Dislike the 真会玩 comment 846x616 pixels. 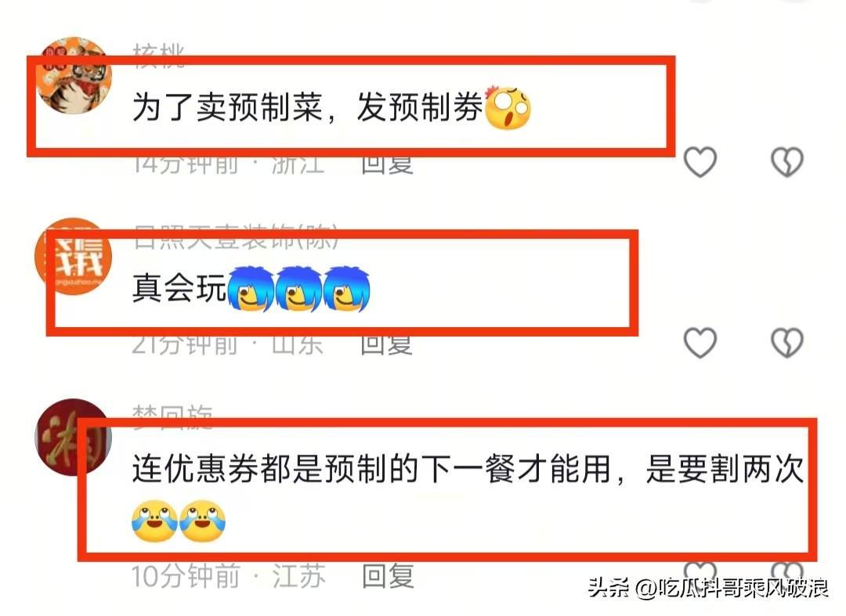[x=787, y=343]
